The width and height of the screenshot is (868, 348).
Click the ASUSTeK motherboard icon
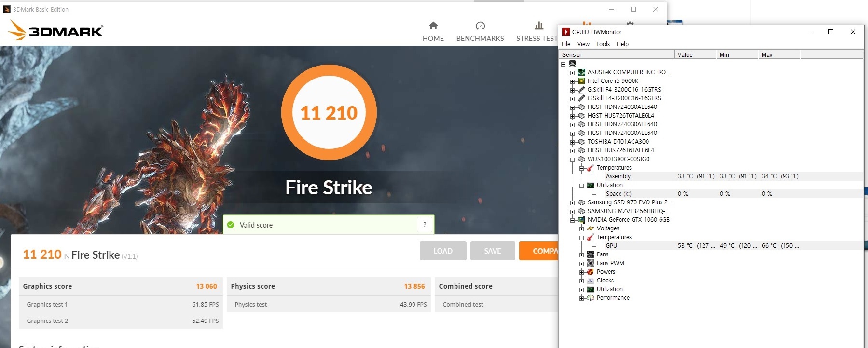click(x=581, y=72)
